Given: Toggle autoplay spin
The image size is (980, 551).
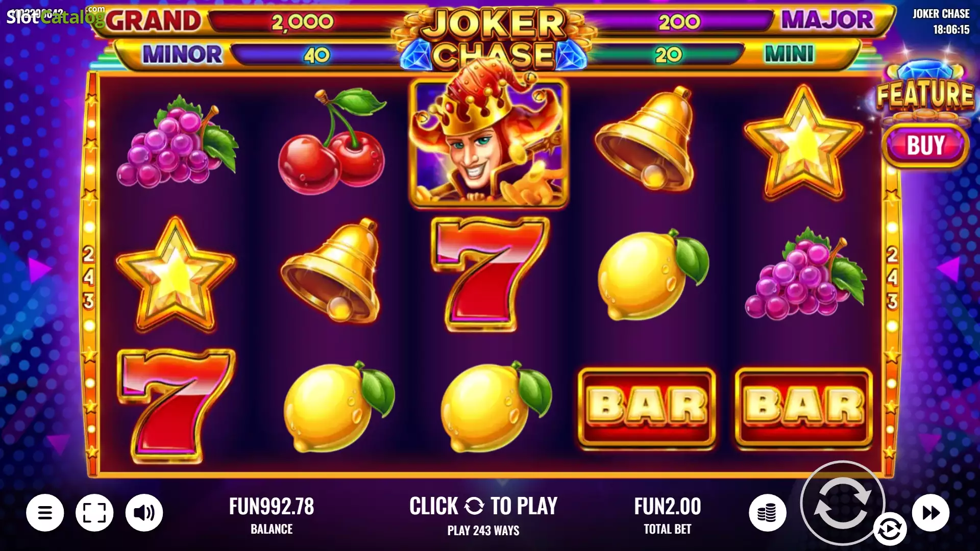Looking at the screenshot, I should [890, 529].
